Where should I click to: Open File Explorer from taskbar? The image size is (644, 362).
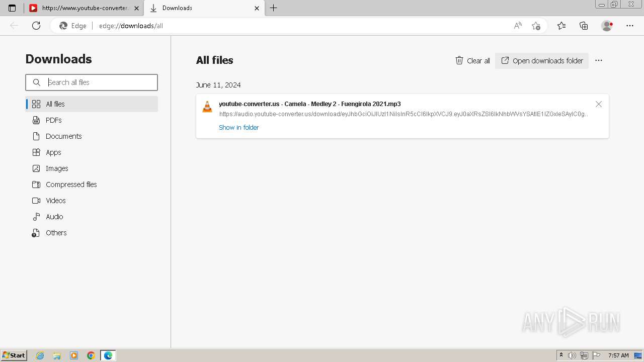coord(57,355)
